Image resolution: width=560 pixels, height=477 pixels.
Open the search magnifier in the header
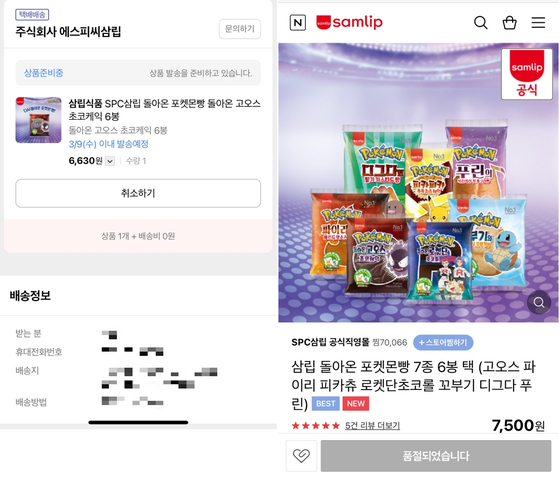[481, 23]
